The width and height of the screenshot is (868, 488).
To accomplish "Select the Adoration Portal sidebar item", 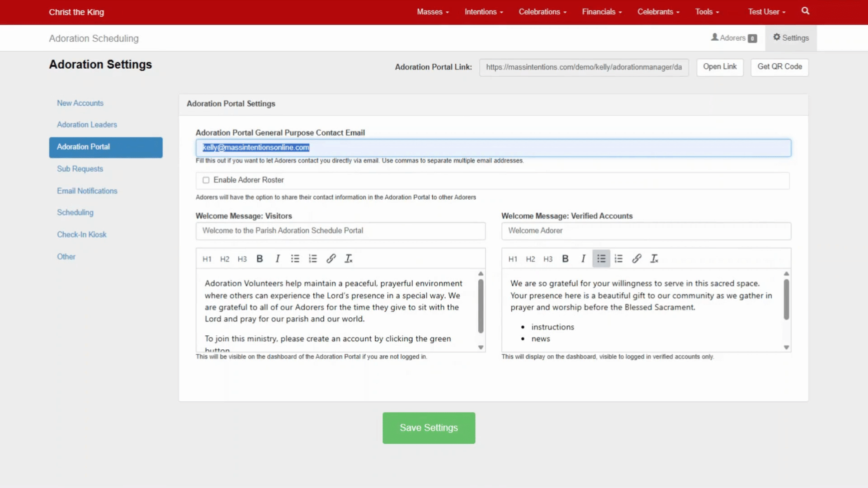I will (106, 147).
